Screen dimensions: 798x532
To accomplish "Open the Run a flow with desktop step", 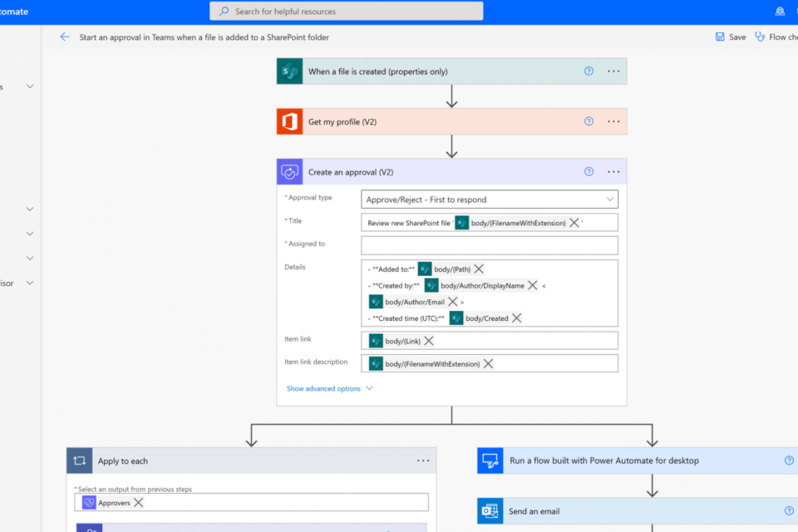I will point(603,461).
